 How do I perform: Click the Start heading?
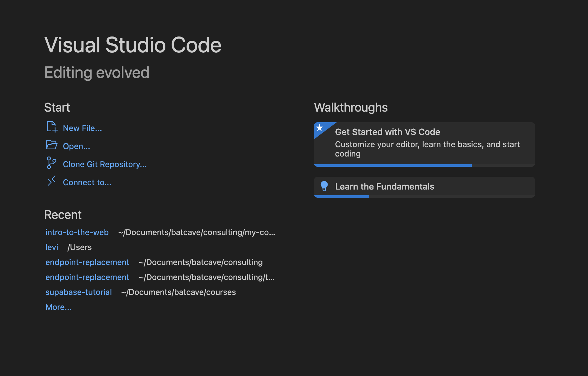[57, 108]
